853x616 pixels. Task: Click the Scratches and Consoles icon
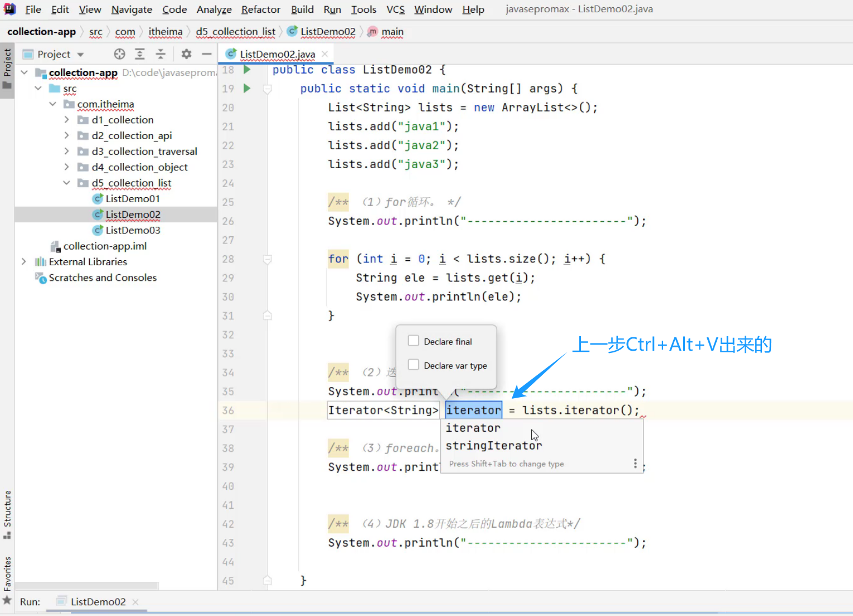point(41,278)
